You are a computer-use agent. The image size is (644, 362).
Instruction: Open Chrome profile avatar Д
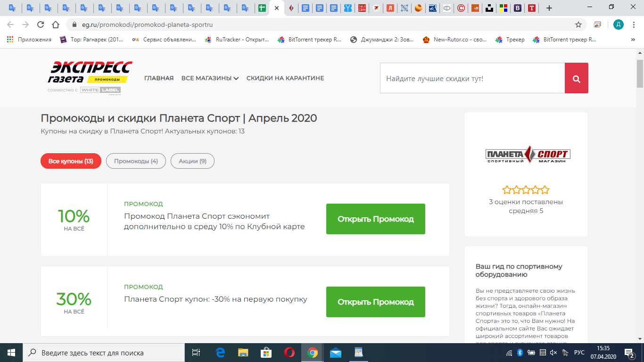click(618, 25)
